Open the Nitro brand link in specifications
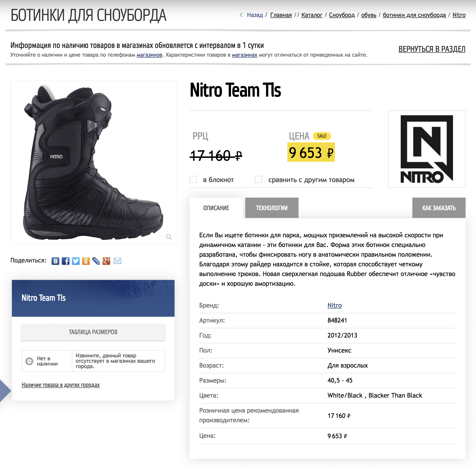This screenshot has height=470, width=476. [x=334, y=305]
